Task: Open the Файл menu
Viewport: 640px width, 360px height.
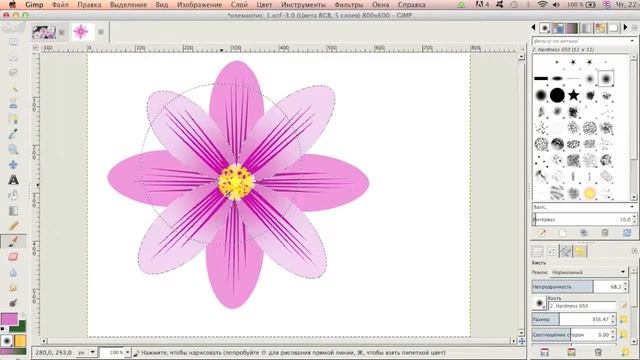Action: [x=60, y=5]
